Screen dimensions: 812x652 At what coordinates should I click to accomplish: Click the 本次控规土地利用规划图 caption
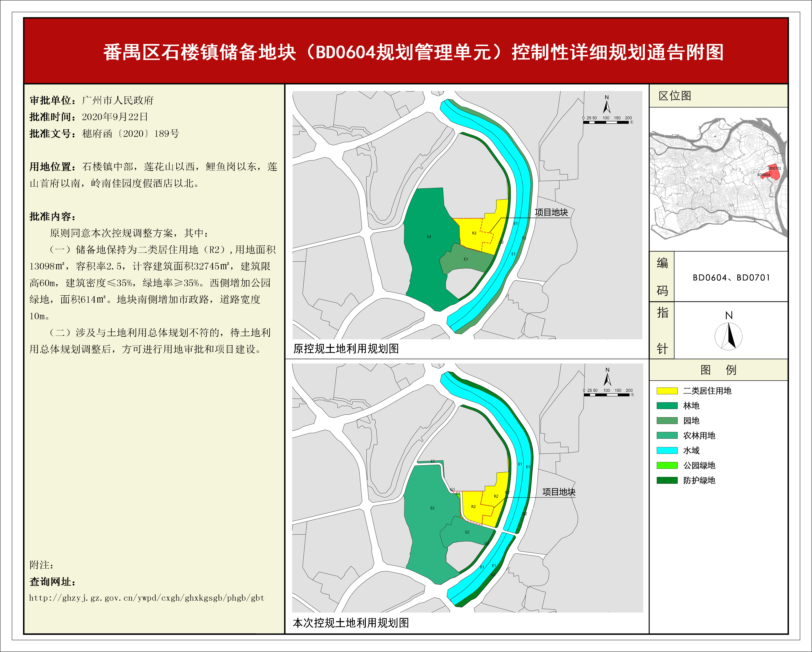click(x=351, y=623)
